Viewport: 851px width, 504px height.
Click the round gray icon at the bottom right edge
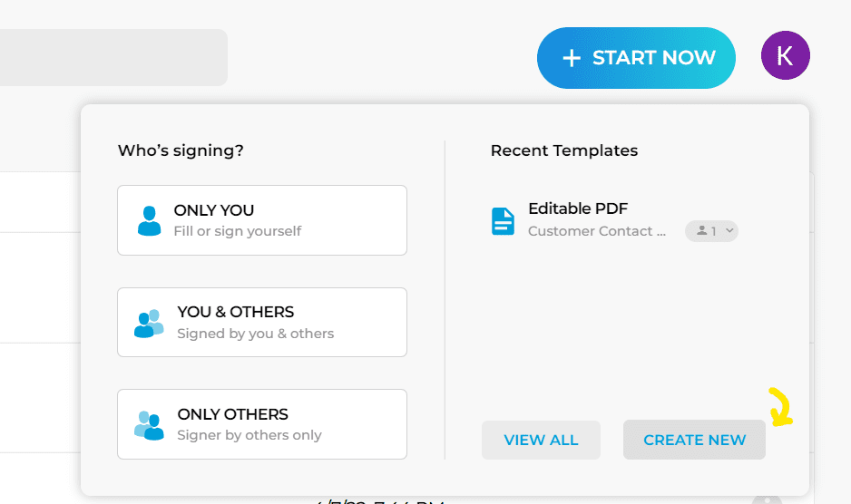pos(767,499)
